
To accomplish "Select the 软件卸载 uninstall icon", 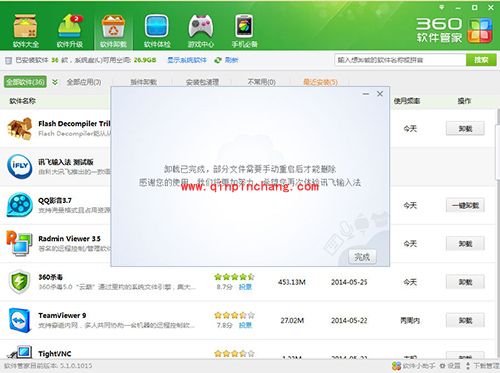I will (113, 31).
